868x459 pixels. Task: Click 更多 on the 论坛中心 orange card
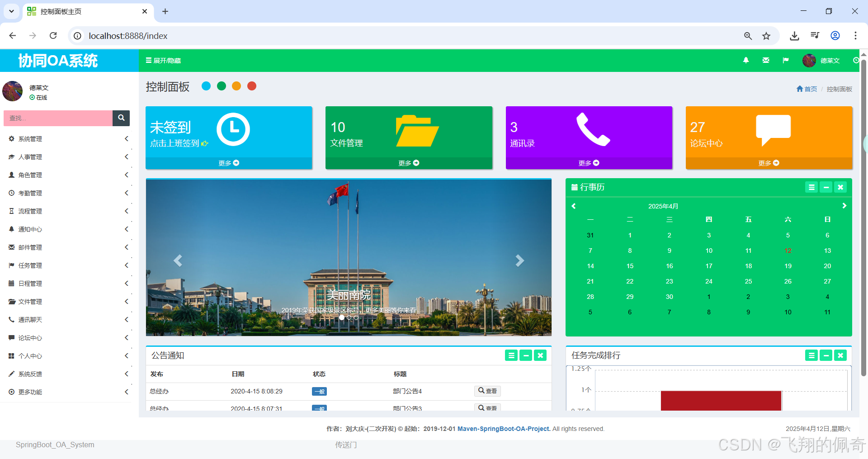point(768,163)
